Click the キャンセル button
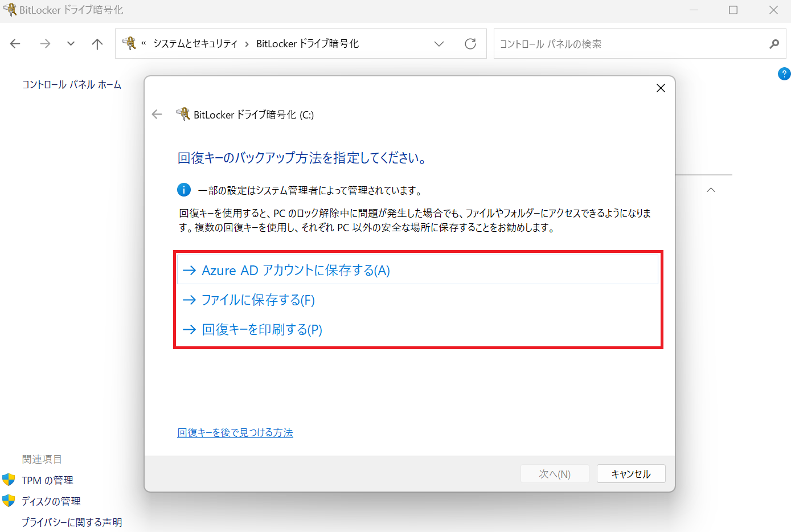The width and height of the screenshot is (791, 532). point(631,474)
